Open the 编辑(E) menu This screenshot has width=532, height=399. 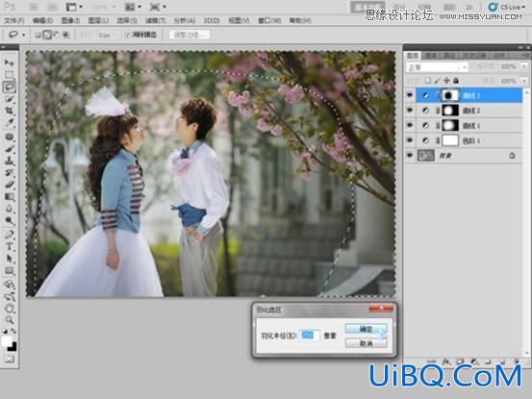click(42, 21)
